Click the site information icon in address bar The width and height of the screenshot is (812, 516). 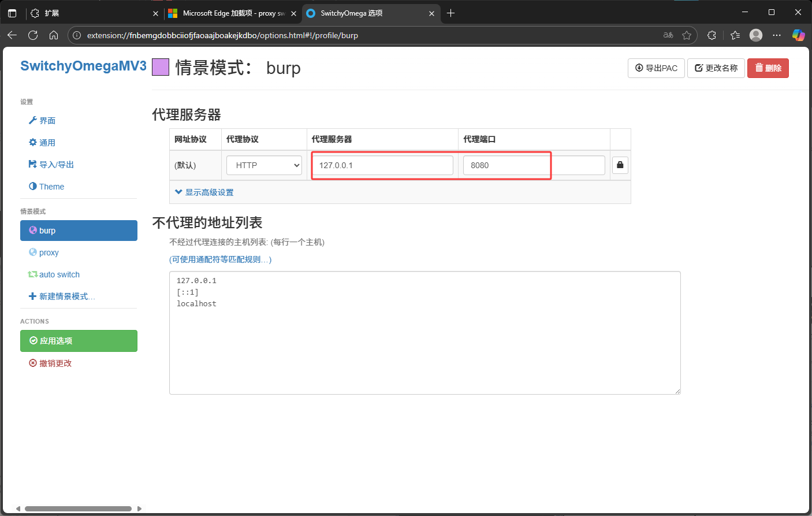[x=77, y=35]
